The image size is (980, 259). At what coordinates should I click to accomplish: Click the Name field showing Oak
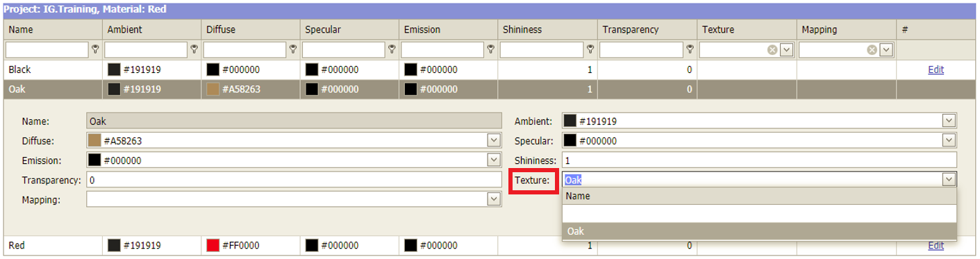click(x=294, y=121)
